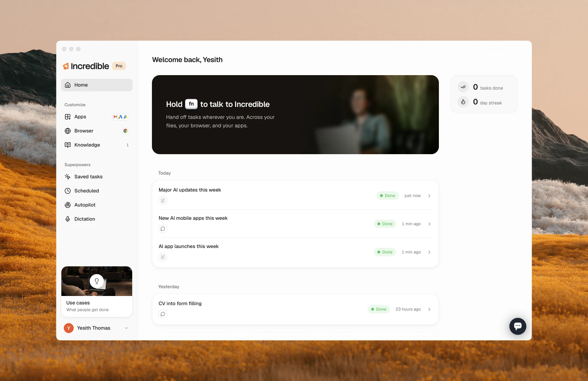Open New AI mobile apps chevron arrow

(429, 224)
